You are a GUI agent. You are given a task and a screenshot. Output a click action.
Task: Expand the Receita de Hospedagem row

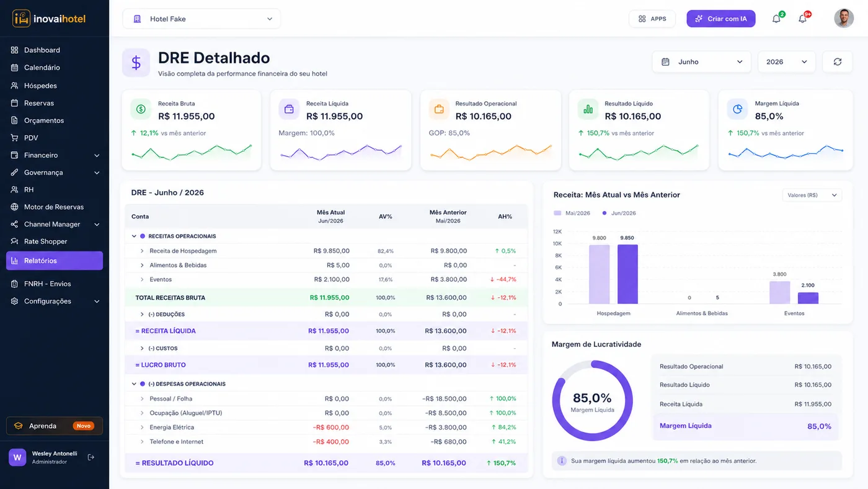[142, 251]
